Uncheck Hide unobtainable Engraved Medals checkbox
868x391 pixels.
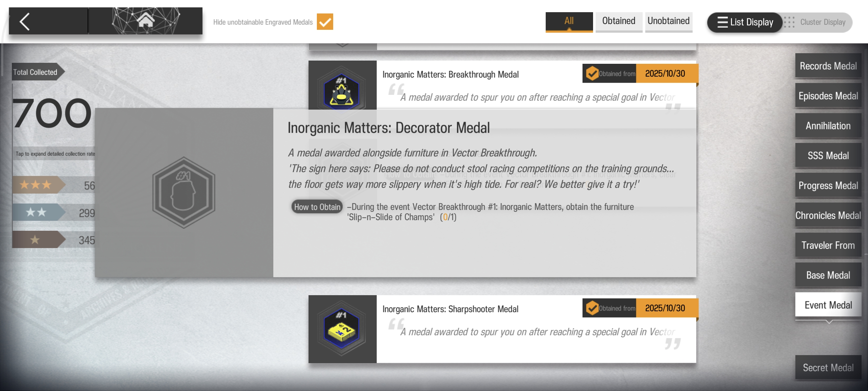(x=325, y=22)
